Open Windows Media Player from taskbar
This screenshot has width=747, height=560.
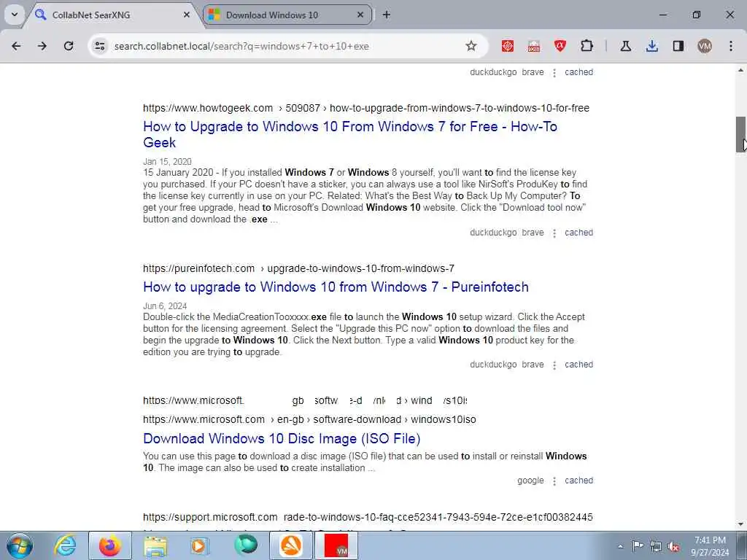(x=200, y=545)
